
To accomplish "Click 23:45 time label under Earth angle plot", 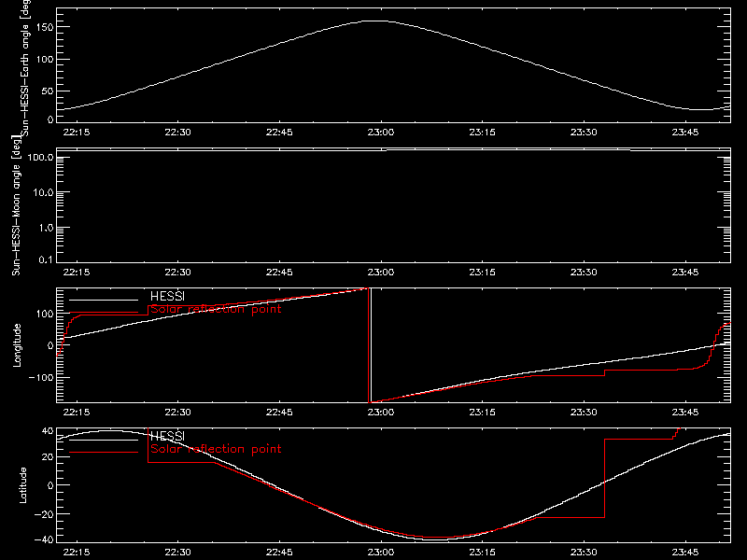I will pyautogui.click(x=685, y=132).
